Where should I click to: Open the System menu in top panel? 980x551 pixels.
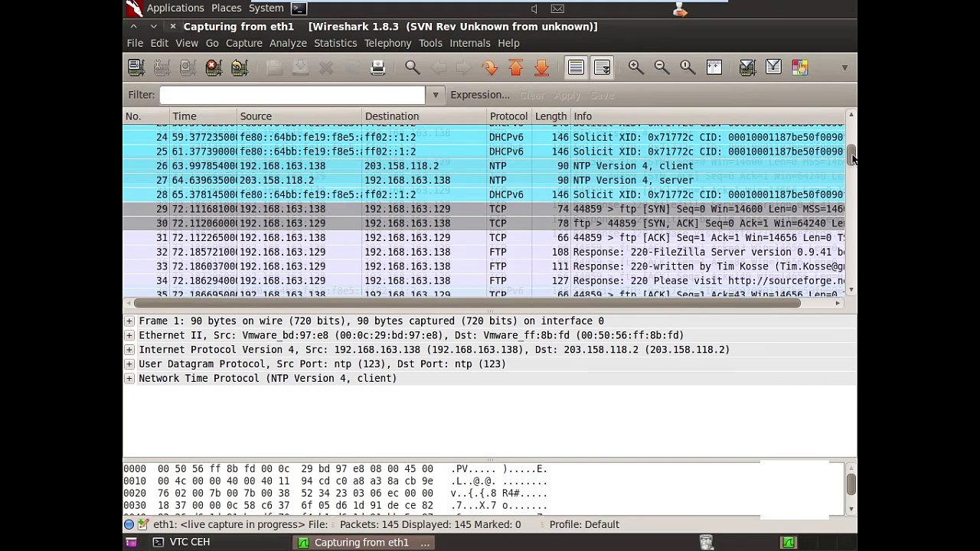click(x=266, y=8)
